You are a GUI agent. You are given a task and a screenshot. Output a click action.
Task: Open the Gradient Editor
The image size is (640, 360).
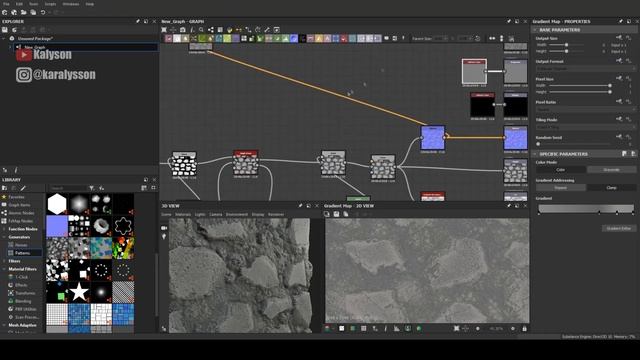click(619, 228)
